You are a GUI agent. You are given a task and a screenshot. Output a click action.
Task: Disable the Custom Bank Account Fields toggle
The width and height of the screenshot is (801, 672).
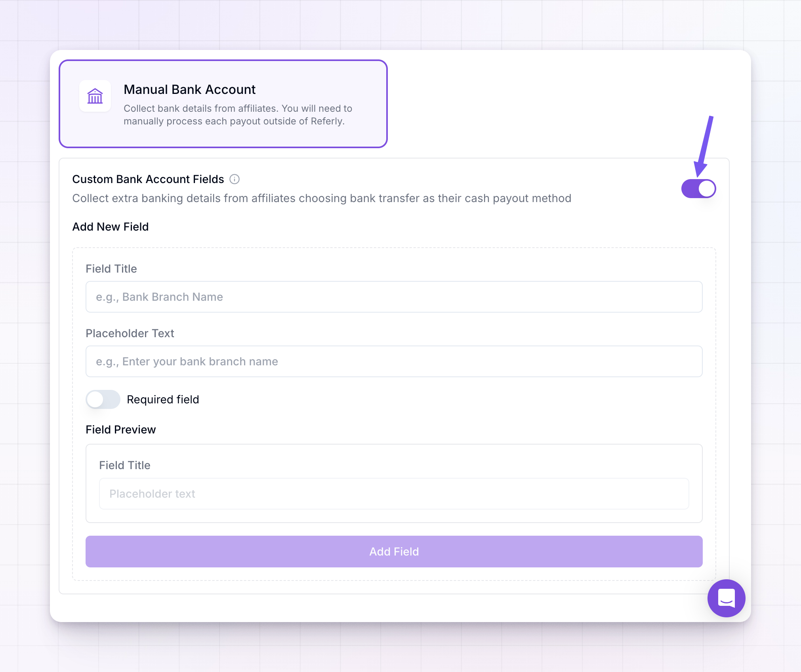coord(698,189)
